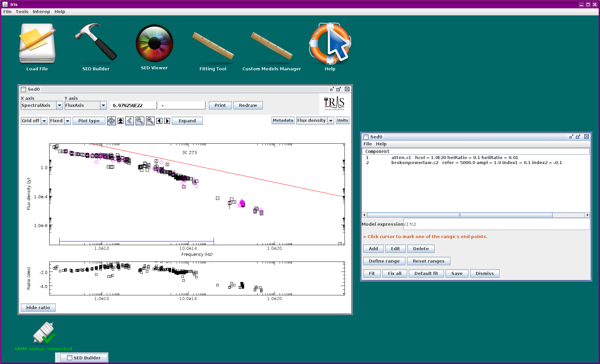The image size is (600, 364).
Task: Toggle the Hide ratio button
Action: pos(38,307)
